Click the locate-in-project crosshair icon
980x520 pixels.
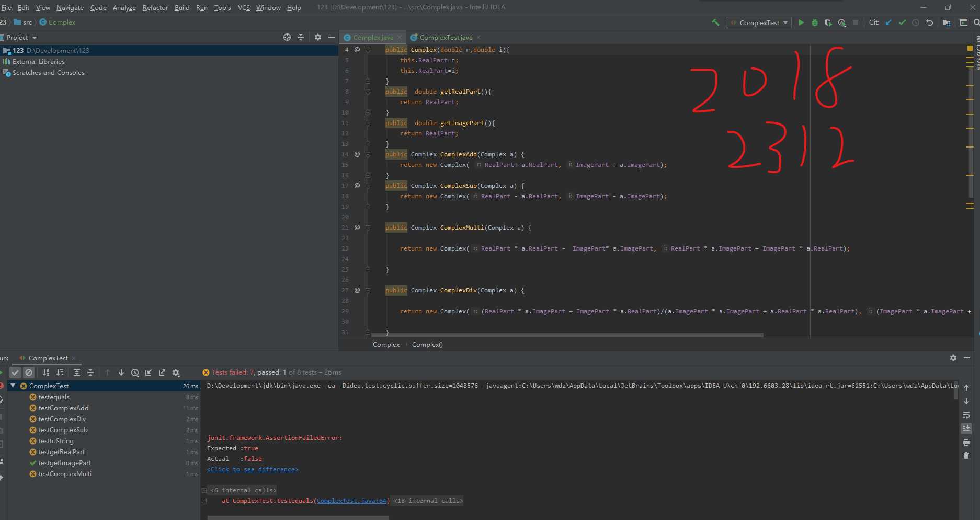pyautogui.click(x=287, y=37)
